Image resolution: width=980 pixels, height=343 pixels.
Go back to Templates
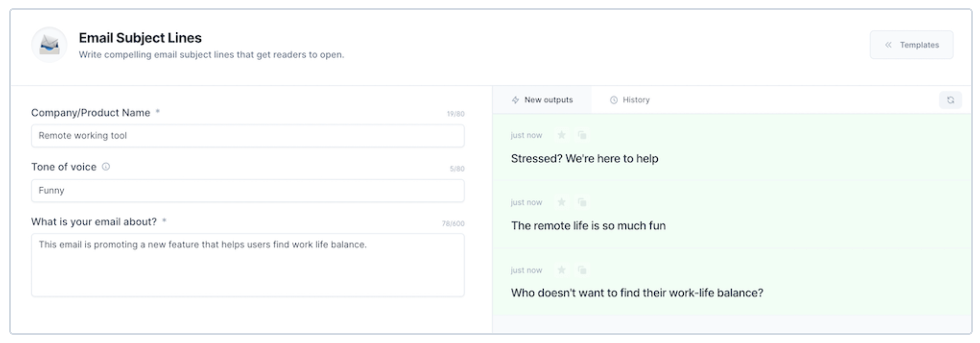911,45
